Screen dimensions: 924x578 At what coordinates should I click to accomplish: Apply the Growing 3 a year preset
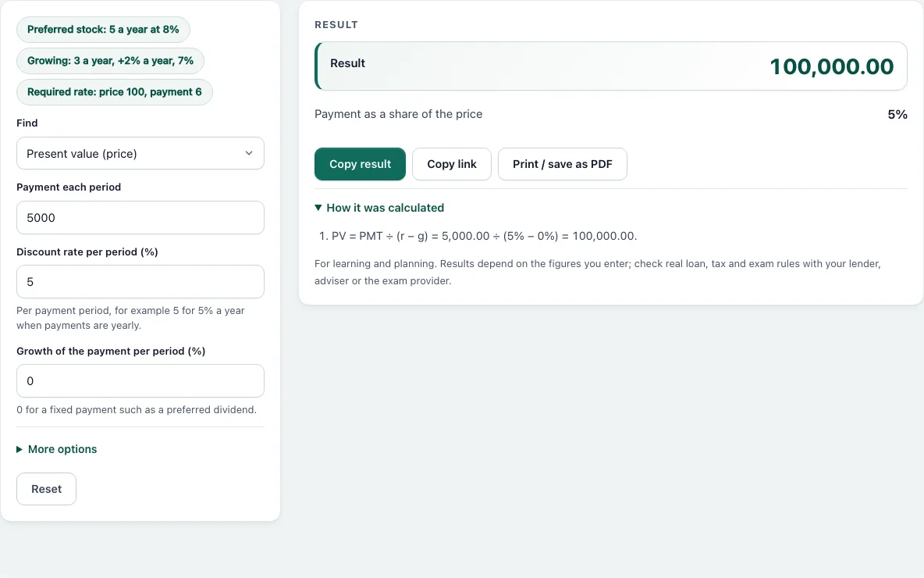point(110,61)
